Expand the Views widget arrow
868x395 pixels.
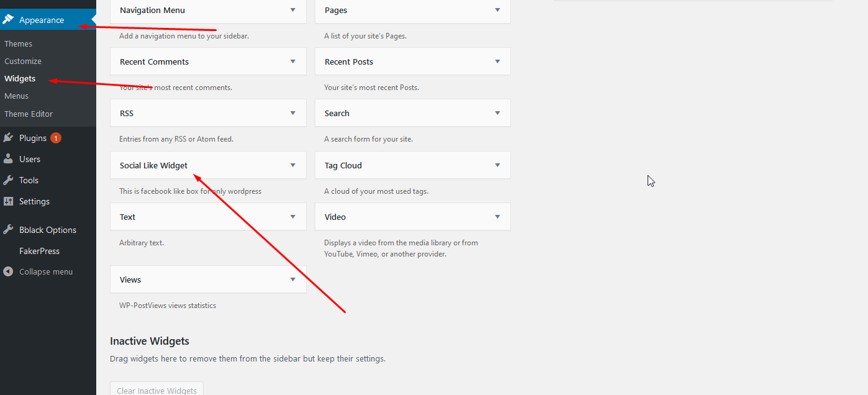pyautogui.click(x=293, y=279)
